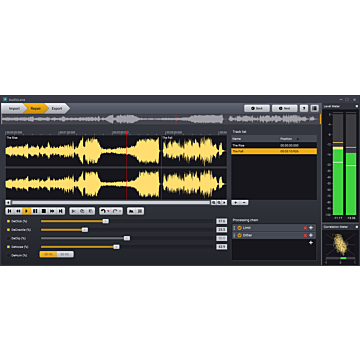Click the track marker icon after Redo
Screen dimensions: 360x360
coord(131,211)
